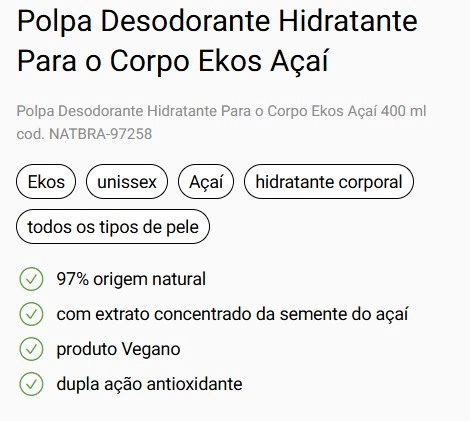Viewport: 470px width, 421px height.
Task: Click 400 ml in the gray subtitle
Action: tap(404, 111)
